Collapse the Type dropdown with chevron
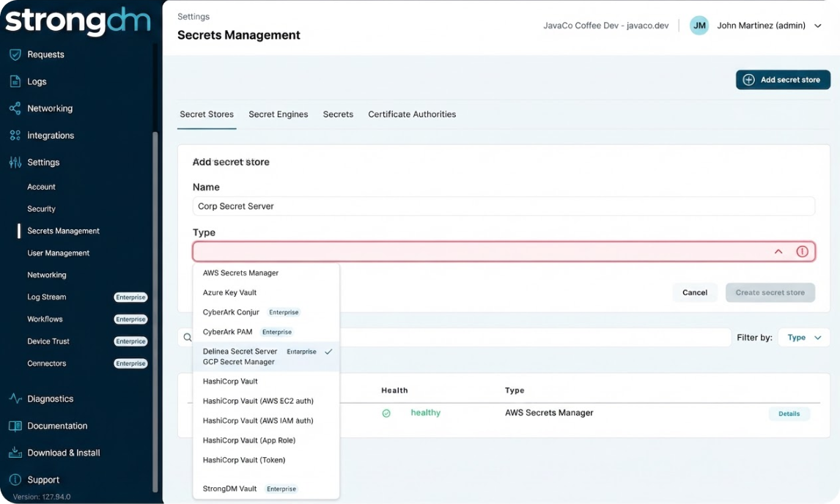The height and width of the screenshot is (504, 840). click(778, 251)
